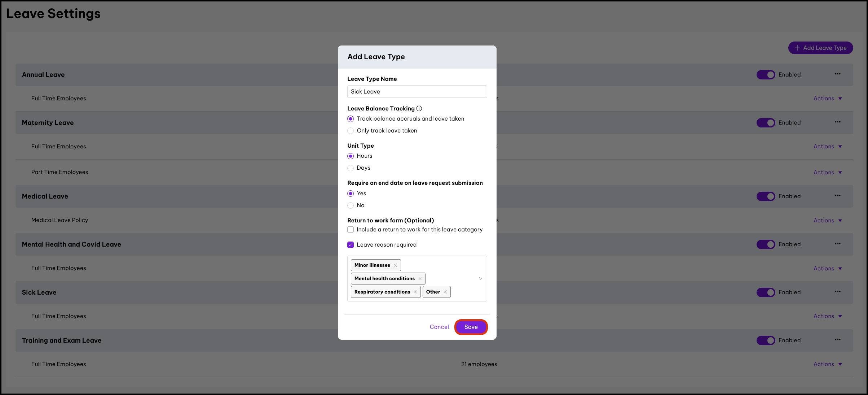Disable the Maternity Leave toggle
Viewport: 868px width, 395px height.
[766, 123]
